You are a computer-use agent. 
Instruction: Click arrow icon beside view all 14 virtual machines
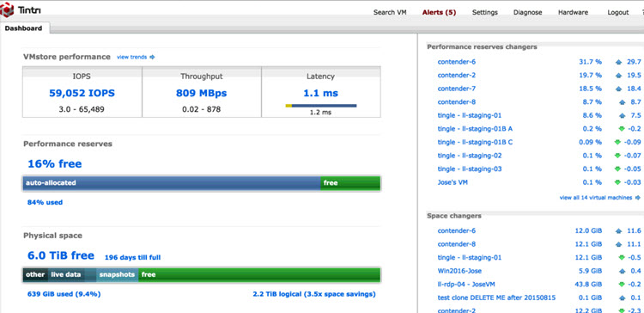pyautogui.click(x=637, y=198)
